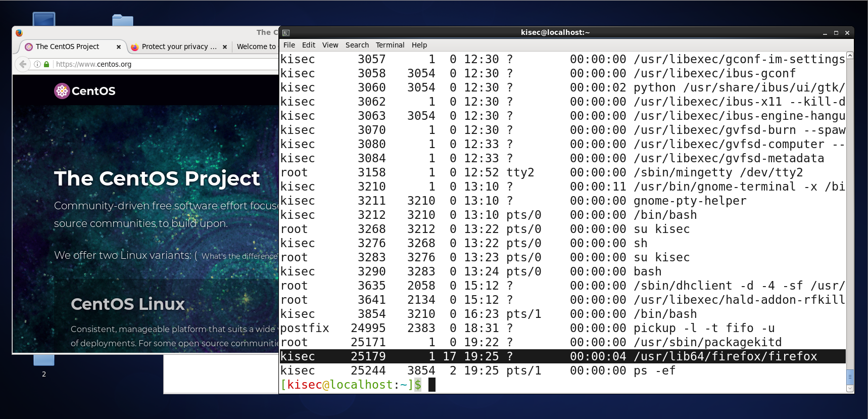Maximize the terminal window

point(836,33)
